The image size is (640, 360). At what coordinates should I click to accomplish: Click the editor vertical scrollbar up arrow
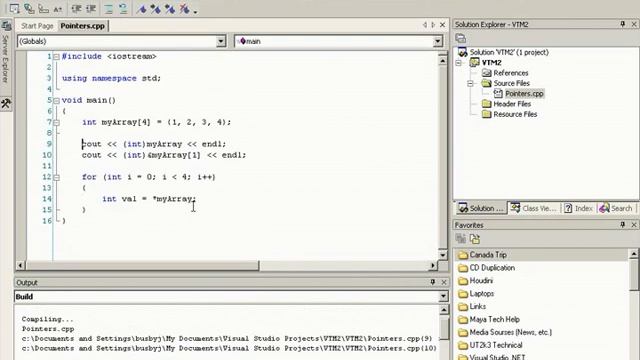pos(443,61)
